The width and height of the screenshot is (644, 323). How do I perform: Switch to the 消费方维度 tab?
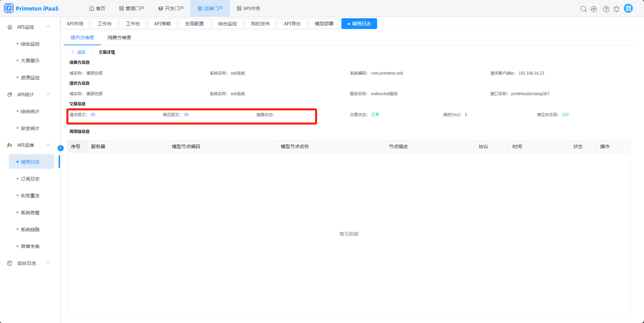119,37
